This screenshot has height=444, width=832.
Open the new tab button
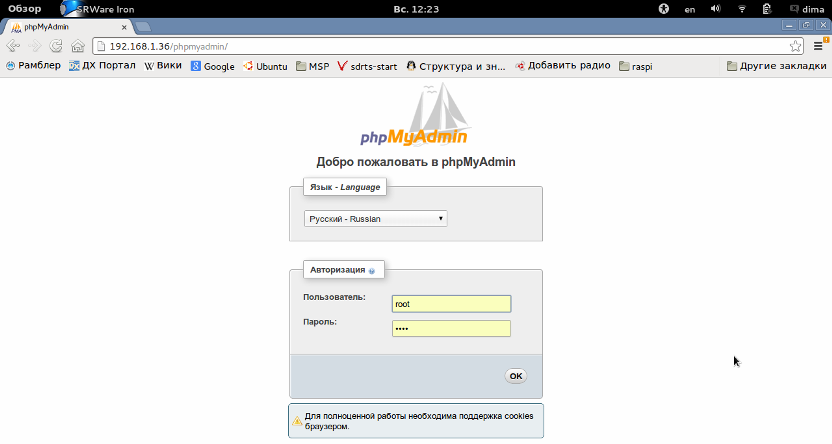[143, 27]
